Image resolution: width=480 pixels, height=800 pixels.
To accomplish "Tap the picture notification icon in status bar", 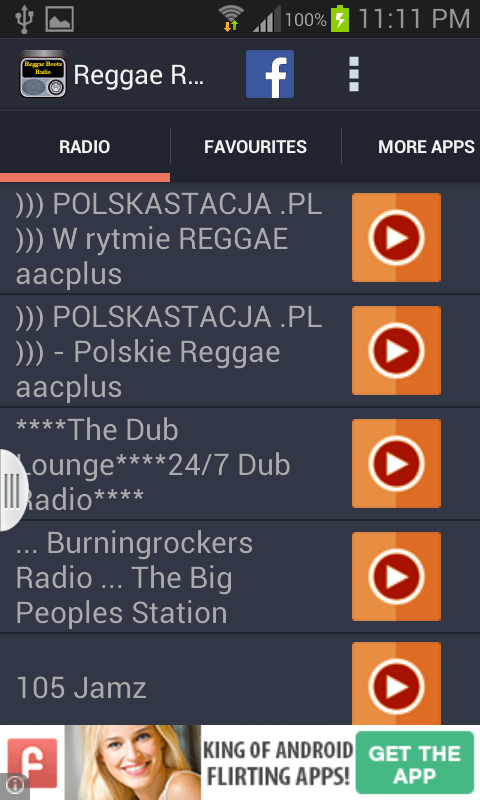I will (60, 19).
